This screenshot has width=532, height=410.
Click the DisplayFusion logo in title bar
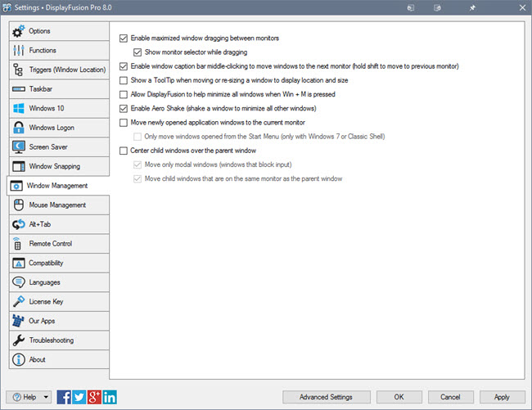(7, 7)
